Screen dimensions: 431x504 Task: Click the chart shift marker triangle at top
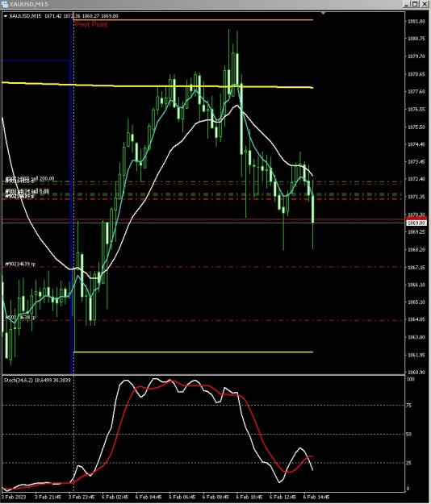tap(323, 14)
